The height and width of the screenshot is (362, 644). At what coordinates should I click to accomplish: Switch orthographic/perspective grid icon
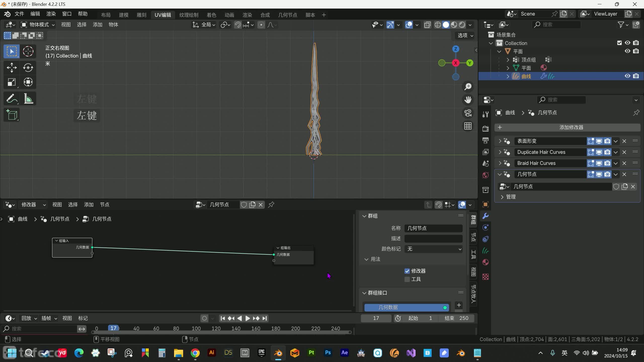468,126
